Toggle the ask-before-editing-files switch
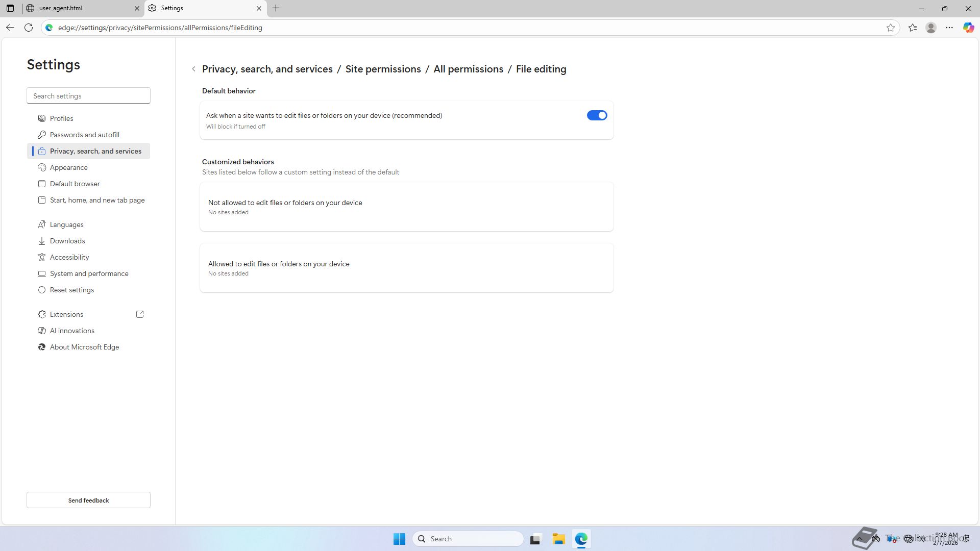Image resolution: width=980 pixels, height=551 pixels. (596, 115)
